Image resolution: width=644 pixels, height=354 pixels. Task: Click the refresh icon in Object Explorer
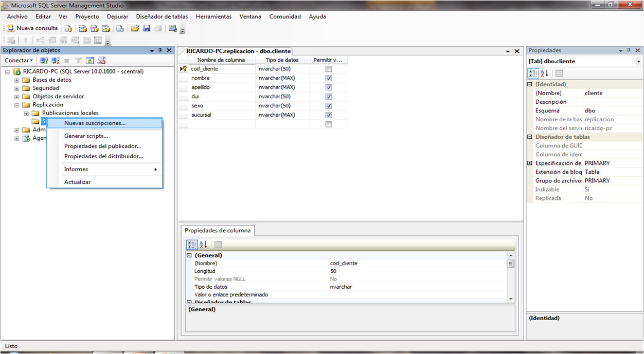coord(90,61)
